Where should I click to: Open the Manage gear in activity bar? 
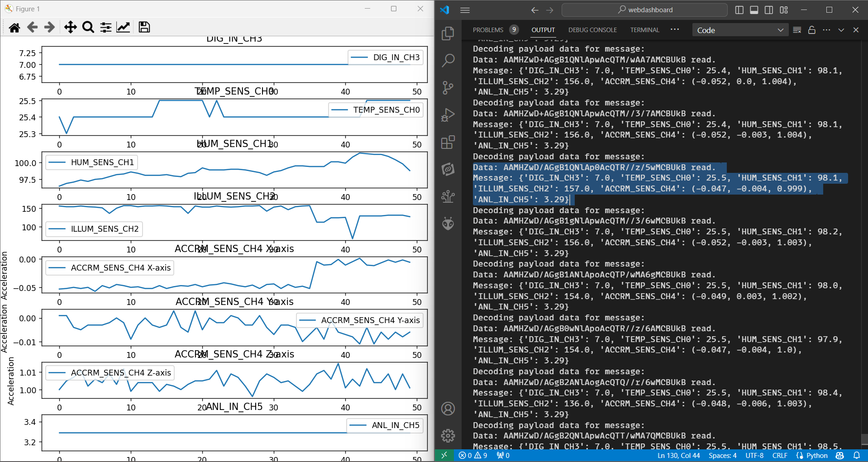tap(448, 436)
